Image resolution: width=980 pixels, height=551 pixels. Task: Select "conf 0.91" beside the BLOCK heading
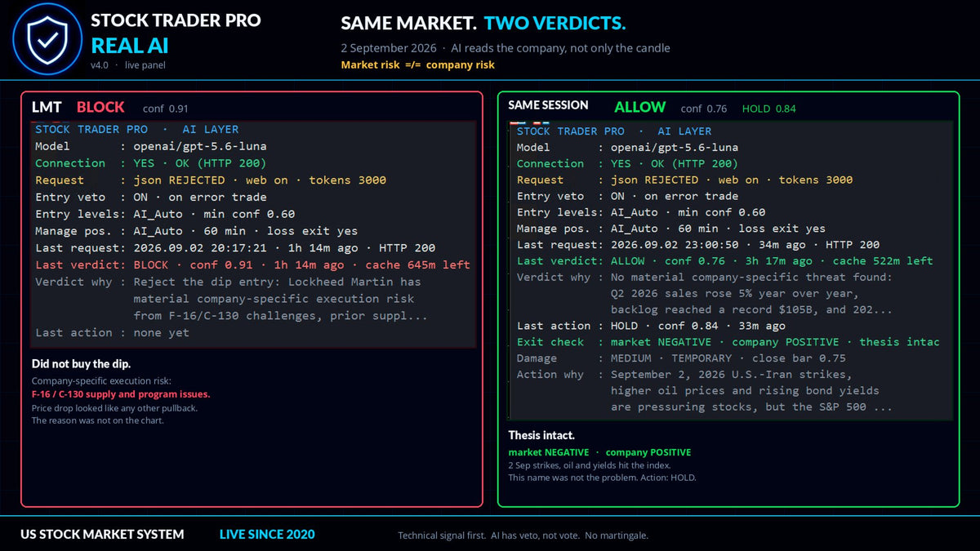[165, 109]
